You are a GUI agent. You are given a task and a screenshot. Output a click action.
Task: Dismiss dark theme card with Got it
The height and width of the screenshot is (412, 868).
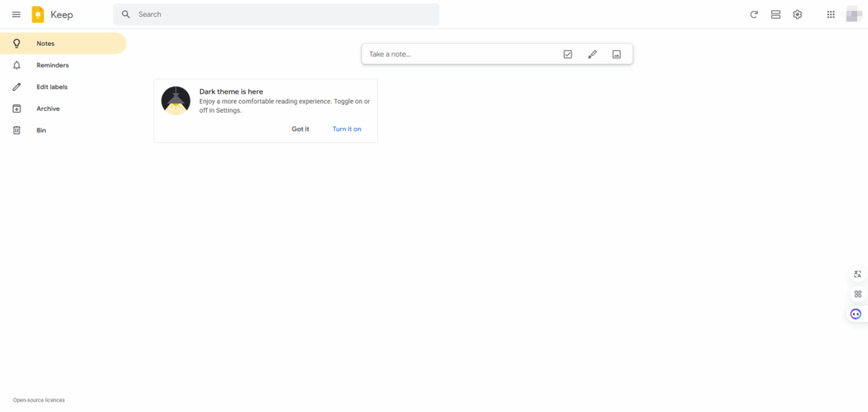tap(301, 129)
